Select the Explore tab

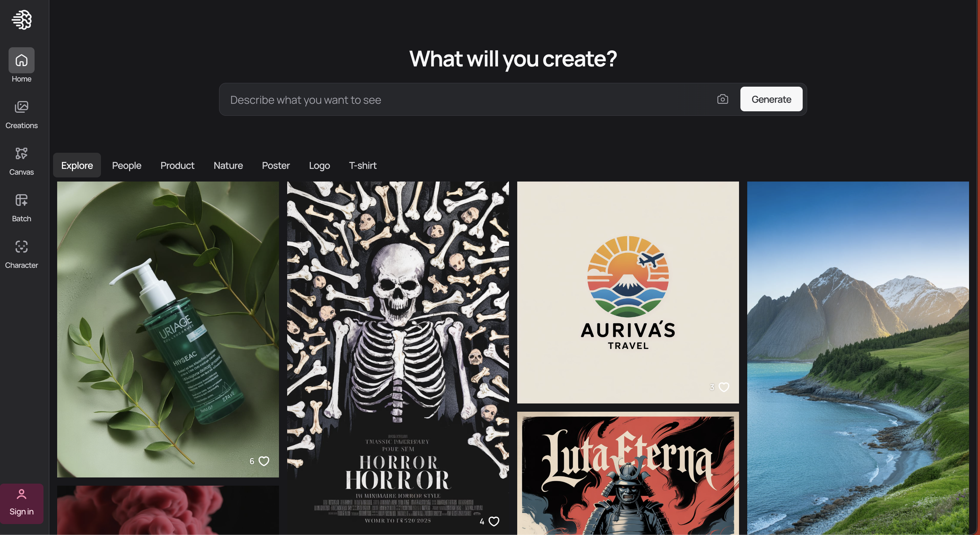pos(77,165)
